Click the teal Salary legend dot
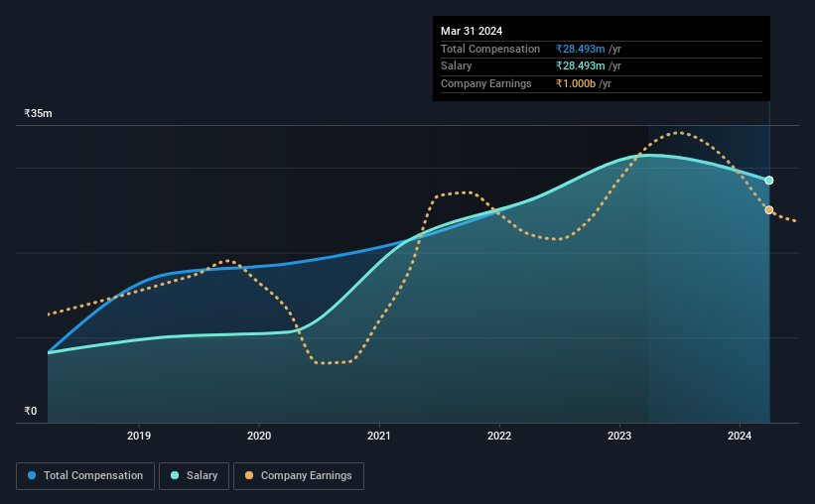Image resolution: width=815 pixels, height=504 pixels. pos(175,475)
